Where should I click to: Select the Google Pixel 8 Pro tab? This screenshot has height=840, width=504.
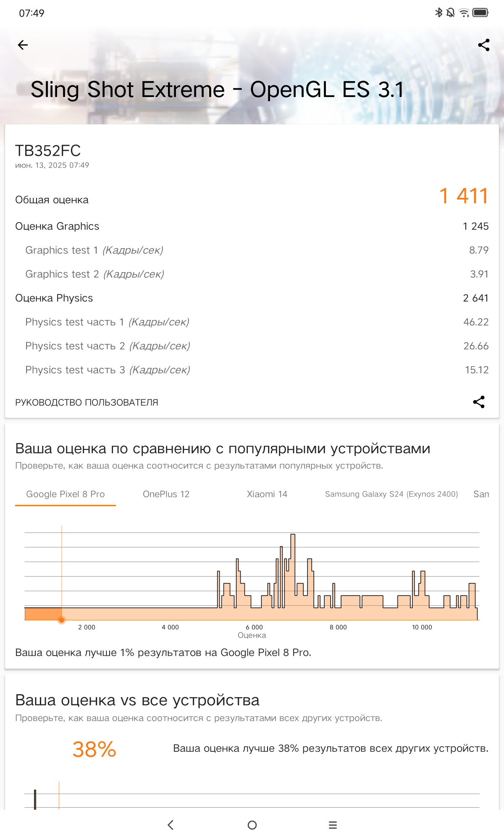(x=66, y=494)
